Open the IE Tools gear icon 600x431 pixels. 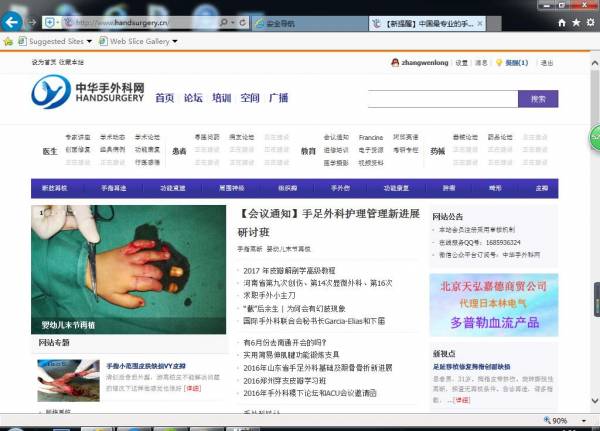click(x=590, y=22)
